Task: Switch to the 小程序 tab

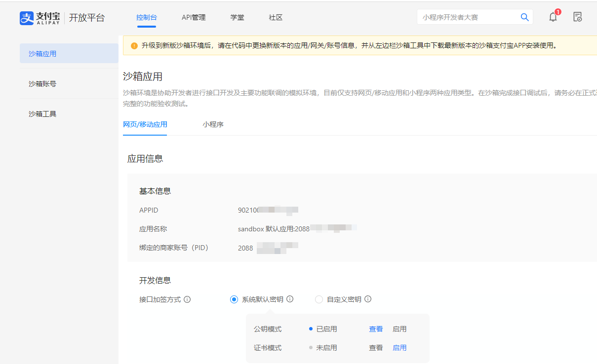Action: pos(213,124)
